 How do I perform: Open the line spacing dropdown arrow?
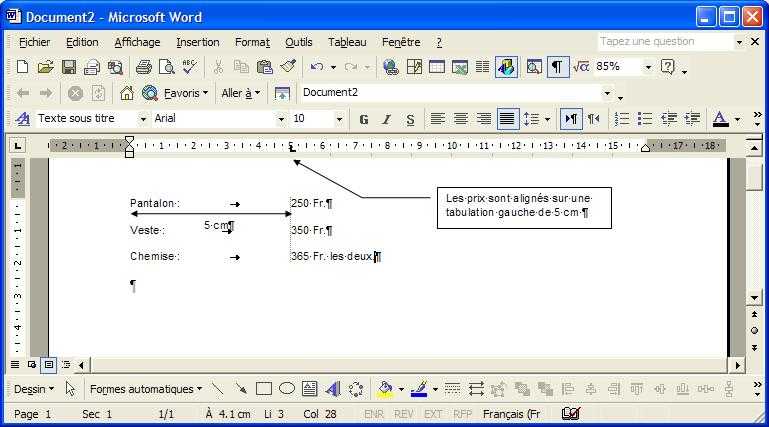547,119
